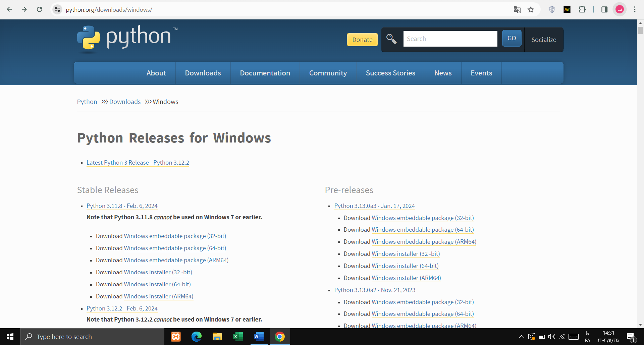Open the Socialize dropdown menu
This screenshot has height=345, width=644.
[x=544, y=40]
